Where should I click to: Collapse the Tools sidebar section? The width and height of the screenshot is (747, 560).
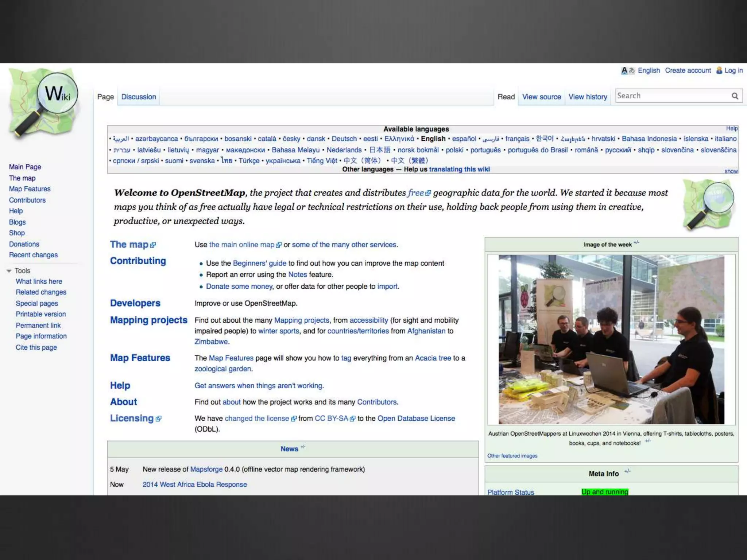pos(9,271)
